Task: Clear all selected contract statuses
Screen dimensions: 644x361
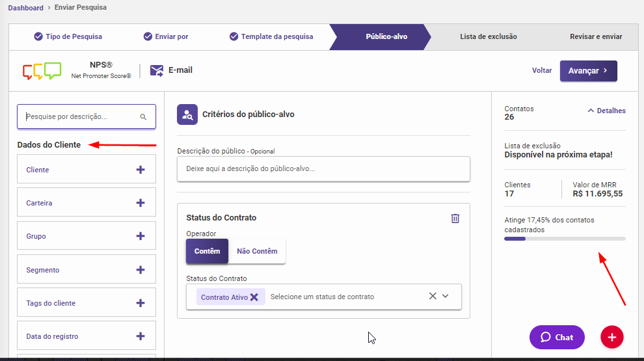Action: [x=433, y=296]
